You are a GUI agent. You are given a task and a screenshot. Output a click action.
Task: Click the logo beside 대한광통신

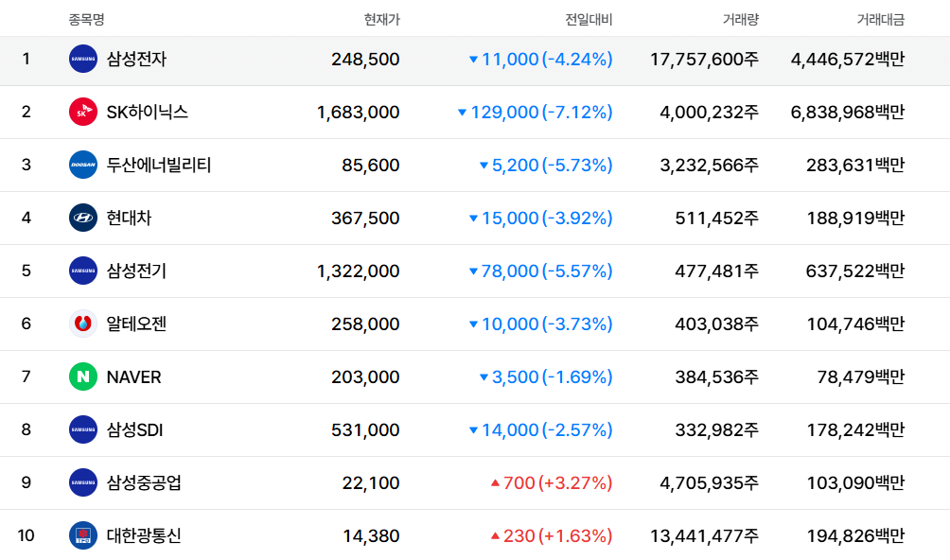[x=83, y=535]
